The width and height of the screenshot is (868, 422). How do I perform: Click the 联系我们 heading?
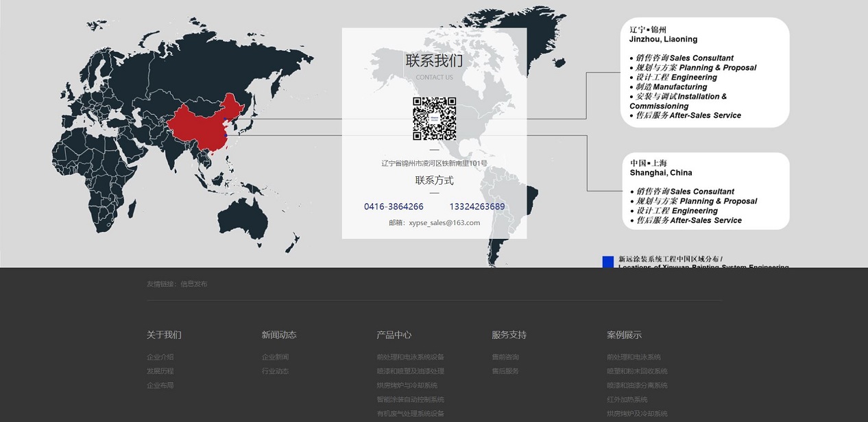click(434, 60)
